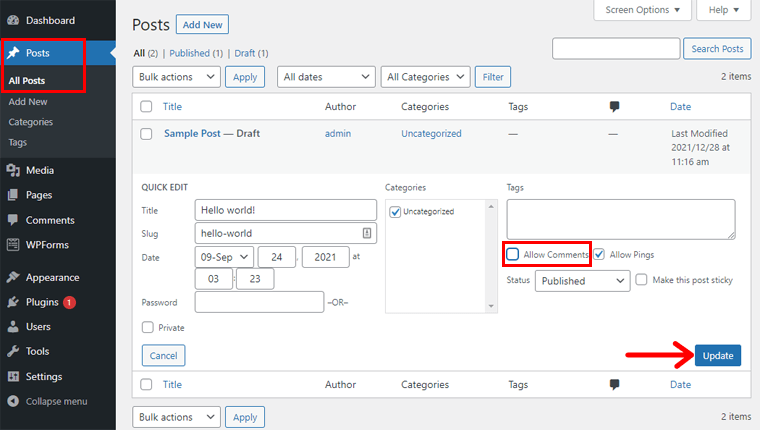The image size is (760, 430).
Task: Open the Status dropdown showing Published
Action: coord(581,281)
